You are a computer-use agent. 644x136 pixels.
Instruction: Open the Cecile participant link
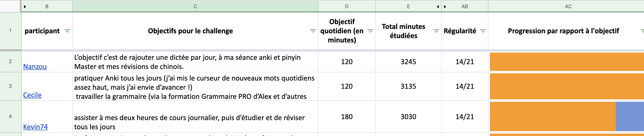click(32, 95)
